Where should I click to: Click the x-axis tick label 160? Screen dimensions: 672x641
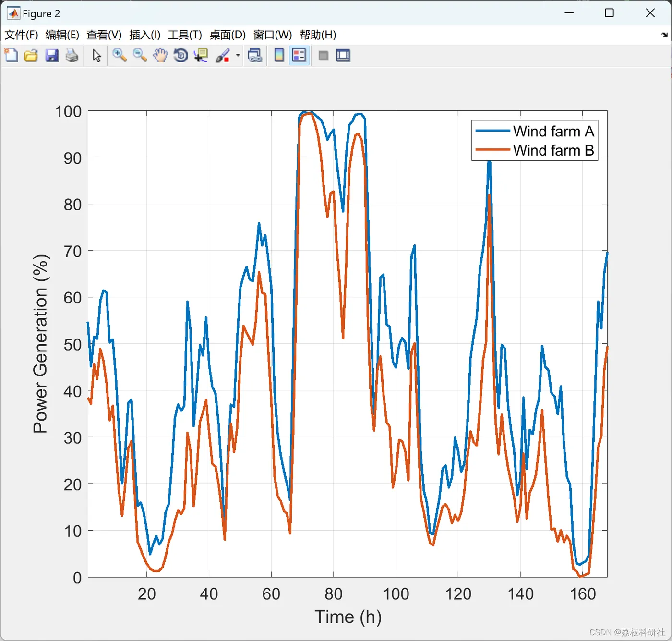coord(583,594)
